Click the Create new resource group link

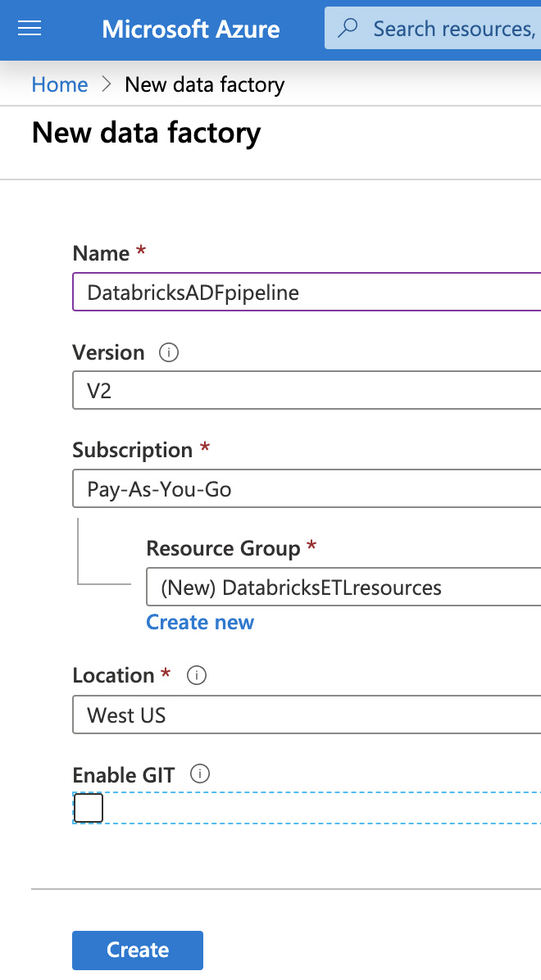(x=200, y=623)
